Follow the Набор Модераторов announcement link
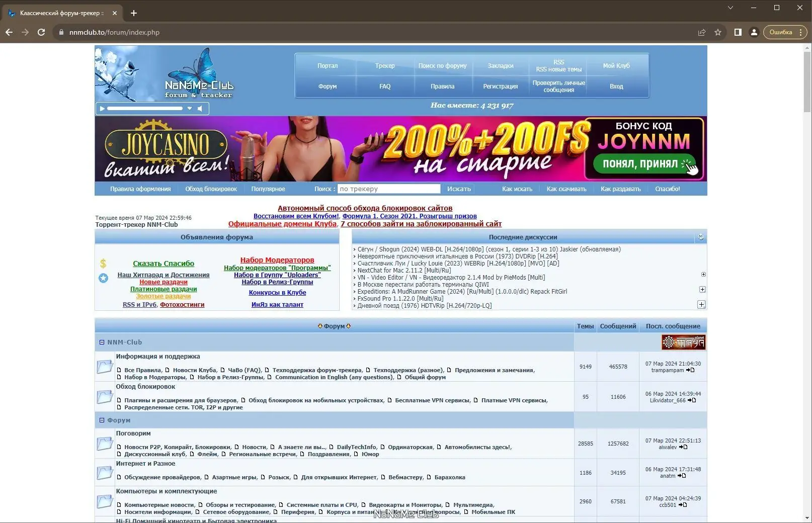Viewport: 812px width, 523px height. click(x=277, y=260)
